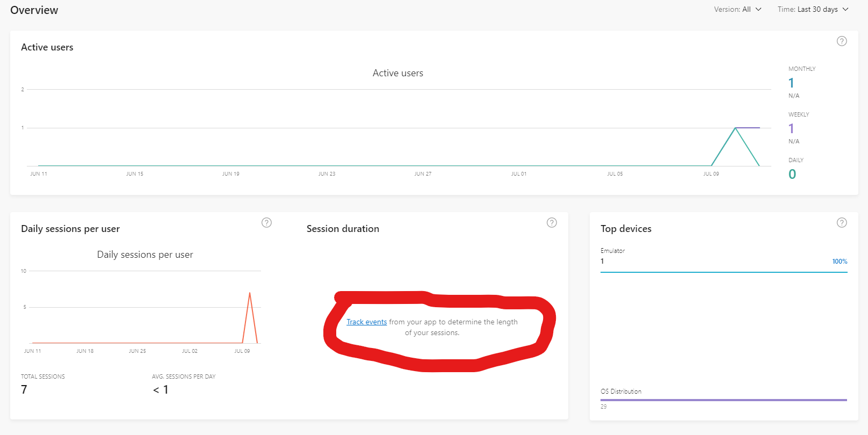The image size is (868, 435).
Task: Click the OS version 29 label
Action: click(x=604, y=407)
